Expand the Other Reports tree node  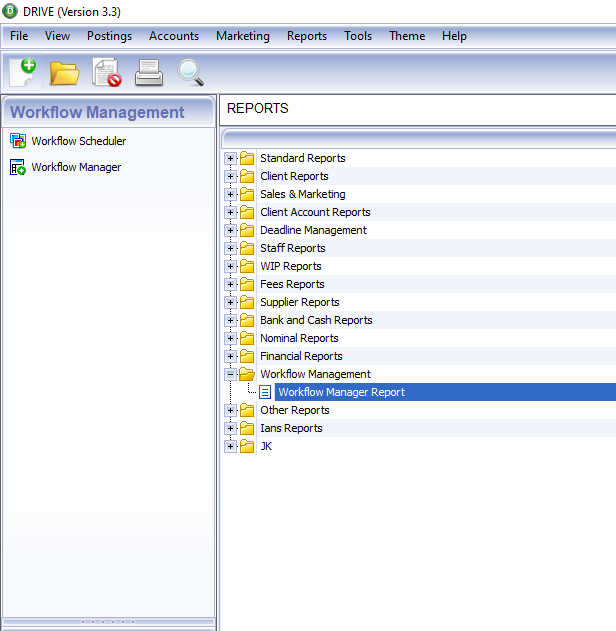coord(230,410)
